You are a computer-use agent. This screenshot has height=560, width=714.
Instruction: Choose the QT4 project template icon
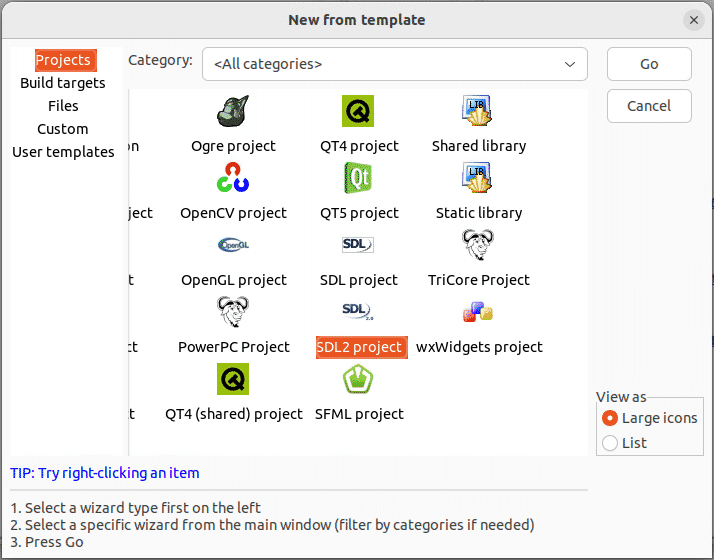[x=358, y=111]
